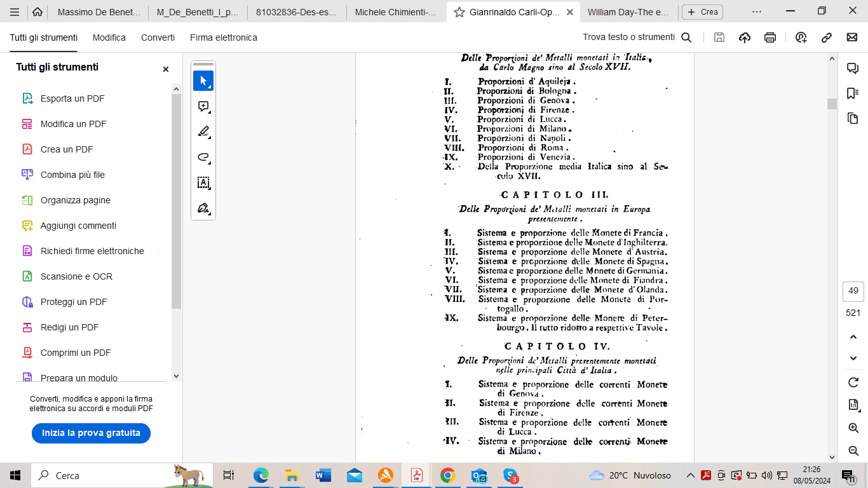The image size is (868, 488).
Task: Click the cloud upload icon
Action: coord(745,37)
